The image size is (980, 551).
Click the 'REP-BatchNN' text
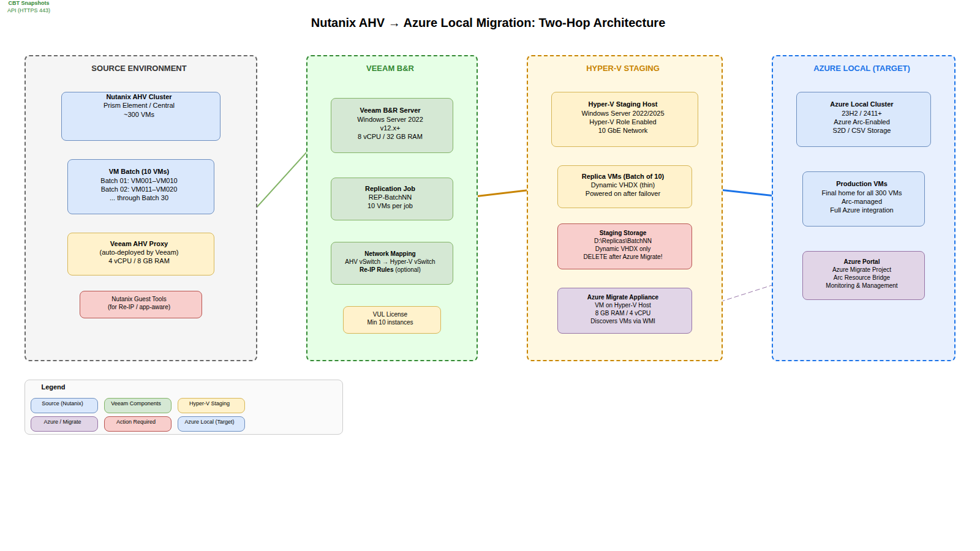tap(390, 197)
